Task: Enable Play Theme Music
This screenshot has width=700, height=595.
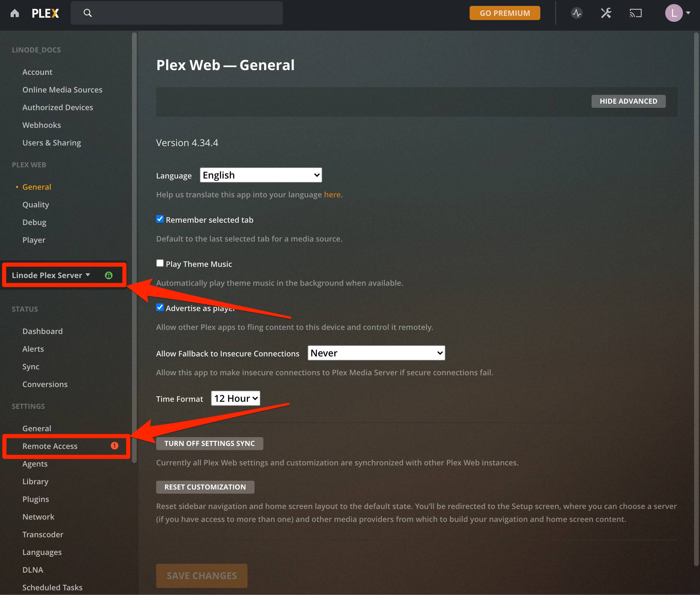Action: point(160,263)
